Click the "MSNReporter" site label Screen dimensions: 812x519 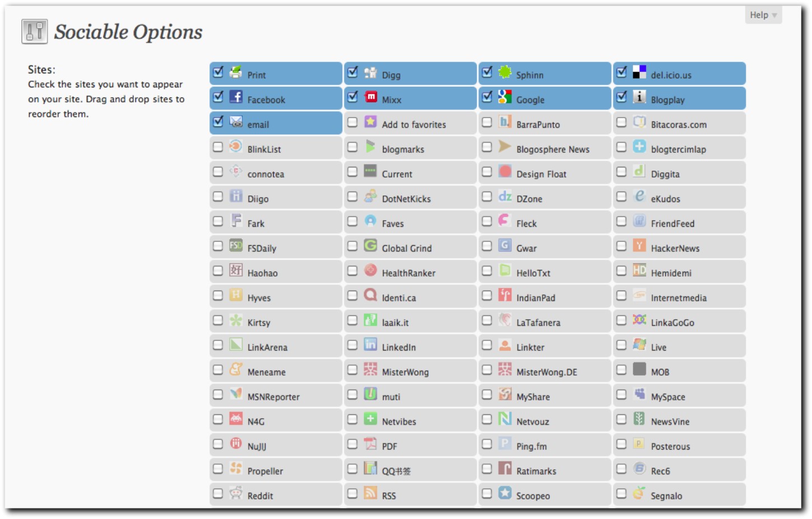pyautogui.click(x=273, y=397)
